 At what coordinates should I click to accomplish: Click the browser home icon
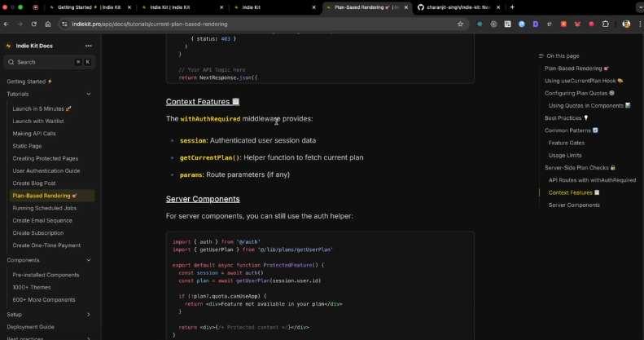click(48, 24)
